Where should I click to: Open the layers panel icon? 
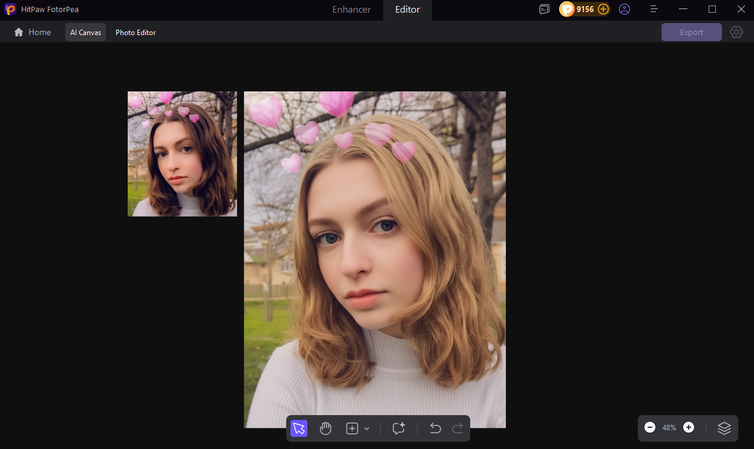click(x=724, y=428)
